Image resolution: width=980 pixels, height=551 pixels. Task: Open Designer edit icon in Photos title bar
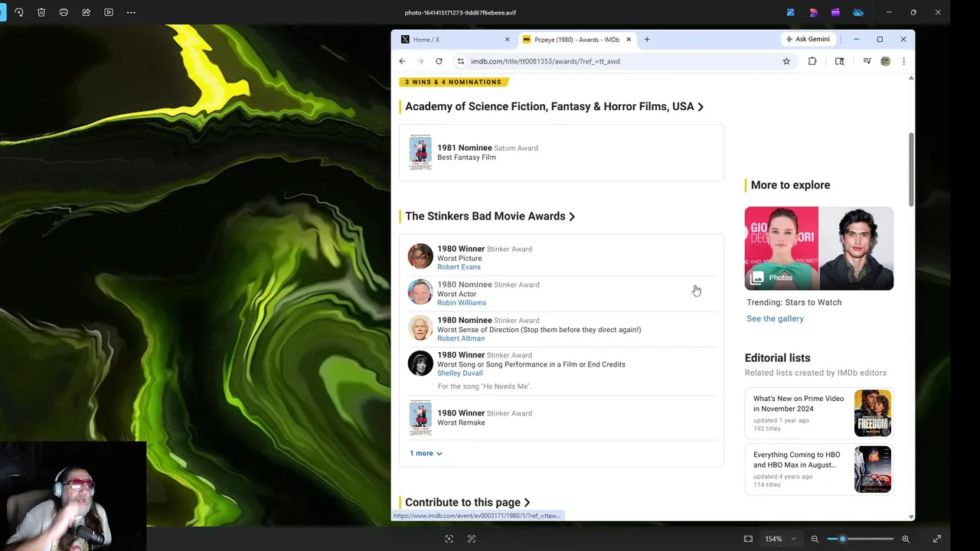click(790, 12)
